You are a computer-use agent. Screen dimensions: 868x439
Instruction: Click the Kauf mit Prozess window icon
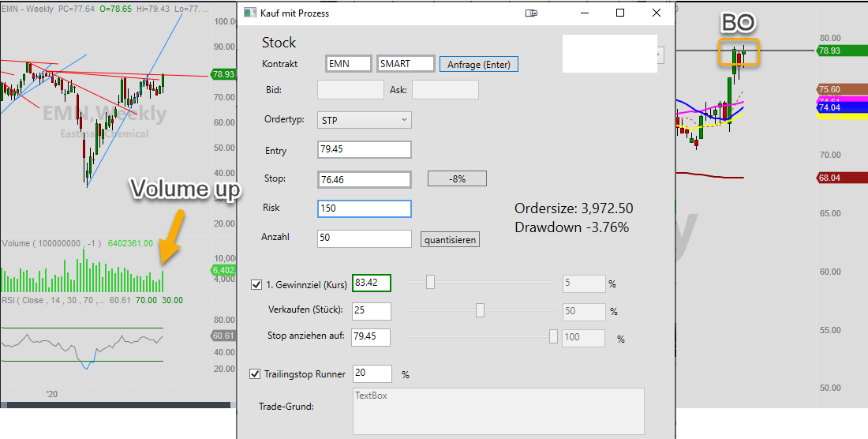pyautogui.click(x=250, y=13)
